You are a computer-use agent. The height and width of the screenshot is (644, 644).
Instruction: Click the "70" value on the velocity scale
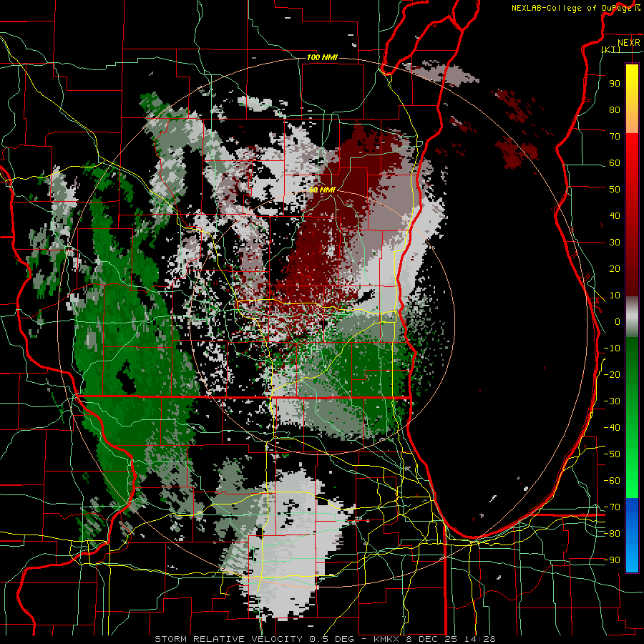(x=615, y=137)
